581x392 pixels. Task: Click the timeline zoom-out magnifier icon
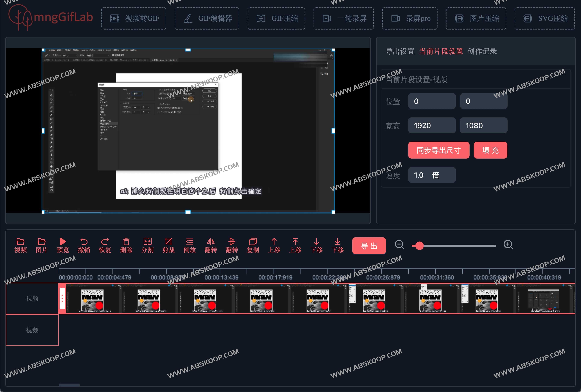pyautogui.click(x=399, y=245)
